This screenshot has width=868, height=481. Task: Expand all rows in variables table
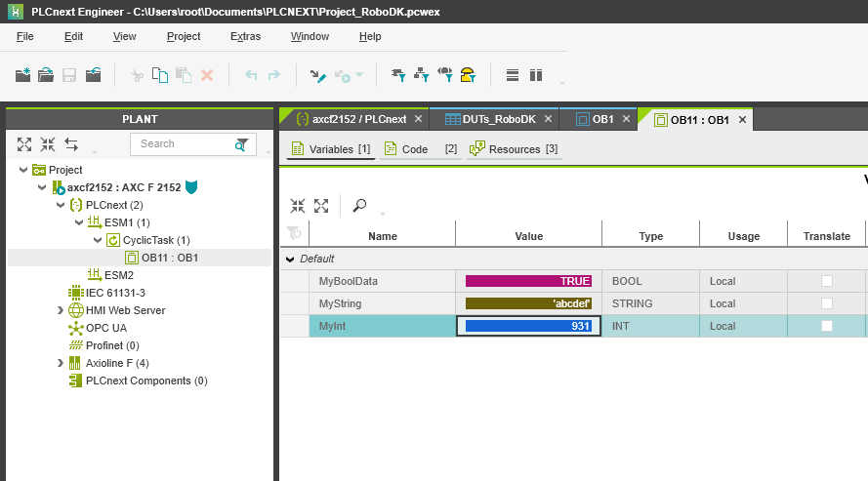click(x=321, y=206)
